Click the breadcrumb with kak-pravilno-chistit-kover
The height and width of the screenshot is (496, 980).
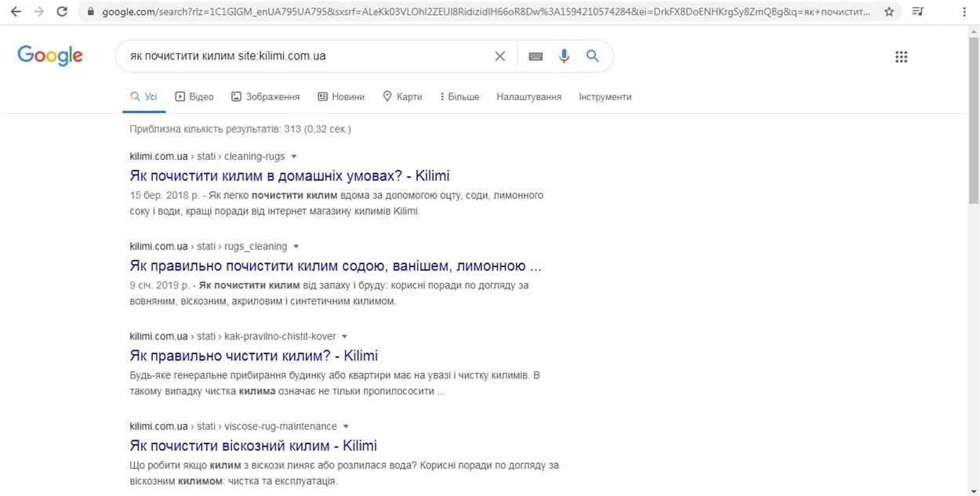click(x=233, y=337)
